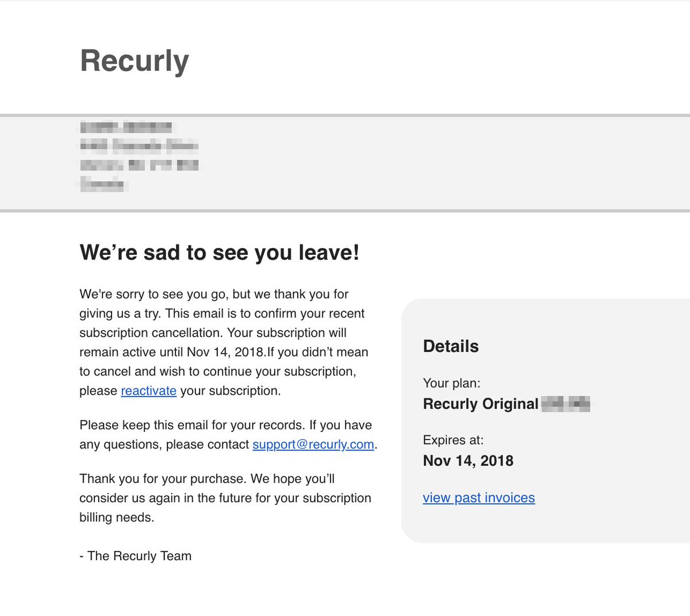Viewport: 690px width, 616px height.
Task: Click "- The Recurly Team" signature
Action: 136,556
